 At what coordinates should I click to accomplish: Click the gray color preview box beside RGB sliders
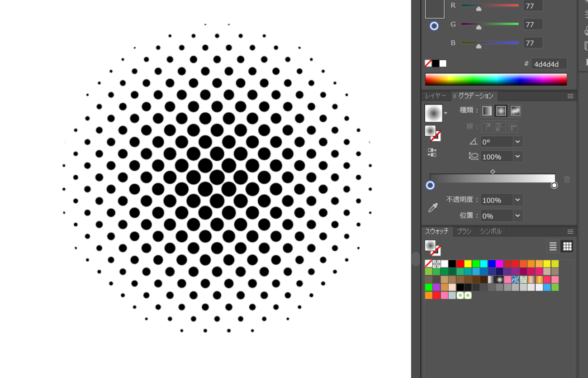pos(434,9)
